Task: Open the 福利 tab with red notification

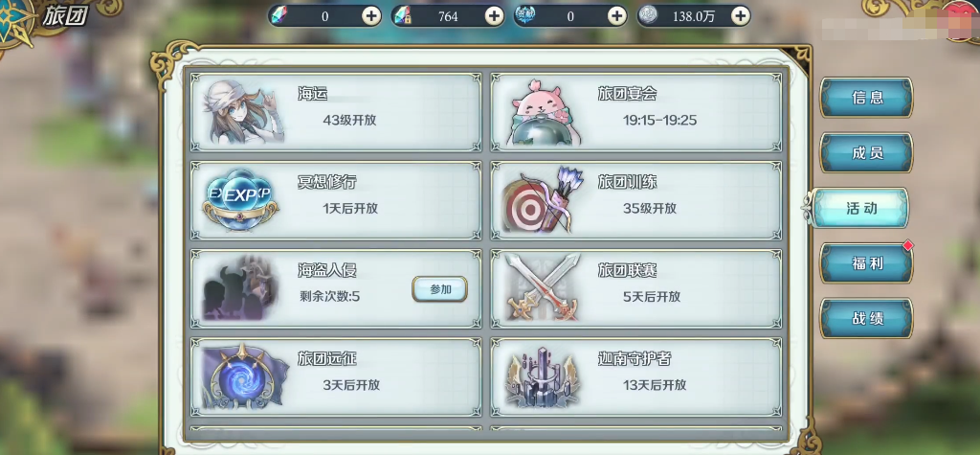Action: [867, 262]
